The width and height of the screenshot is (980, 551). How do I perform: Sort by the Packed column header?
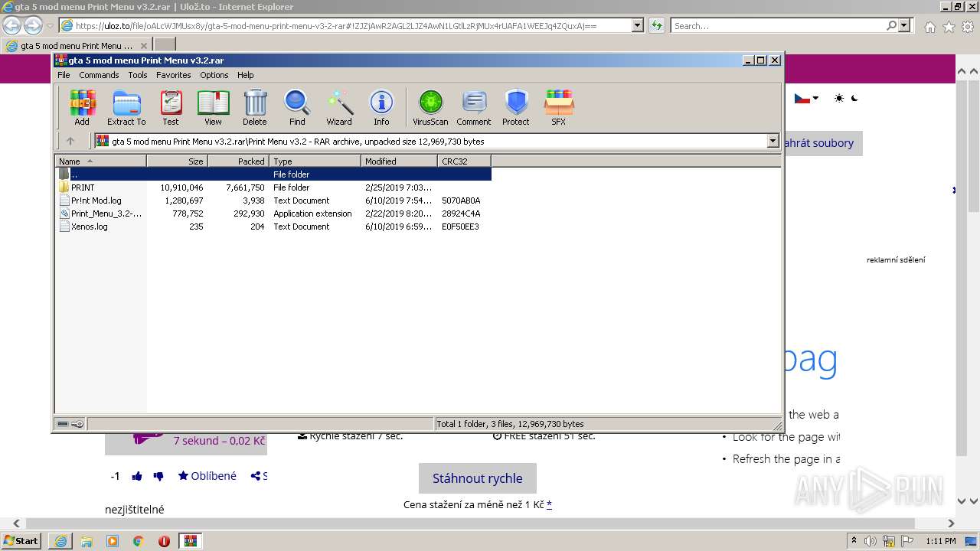tap(238, 161)
